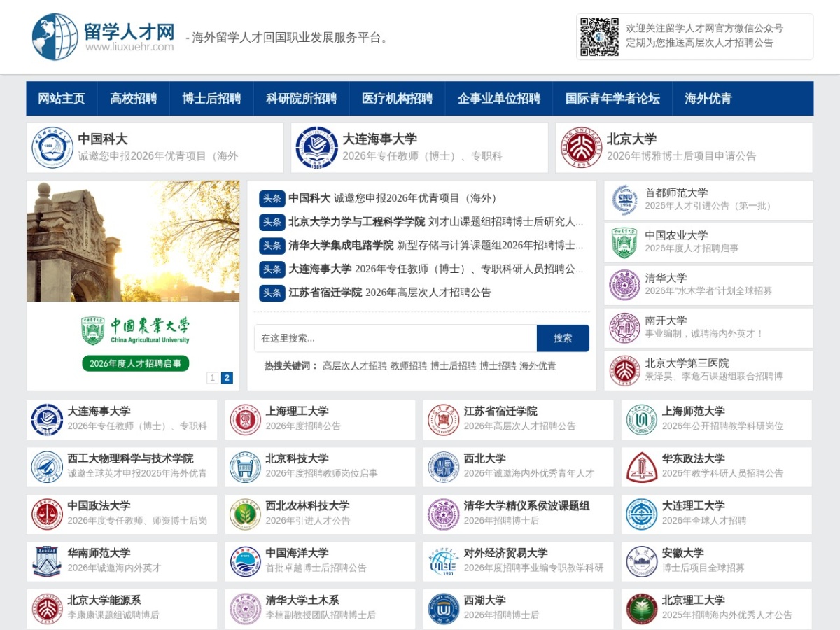Open 科研院所招聘 nav tab
Image resolution: width=840 pixels, height=630 pixels.
click(302, 98)
